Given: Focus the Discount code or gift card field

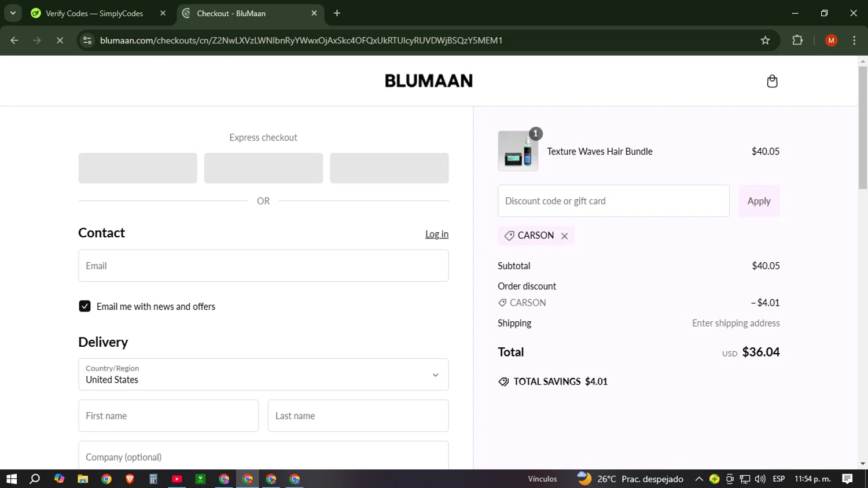Looking at the screenshot, I should coord(613,201).
